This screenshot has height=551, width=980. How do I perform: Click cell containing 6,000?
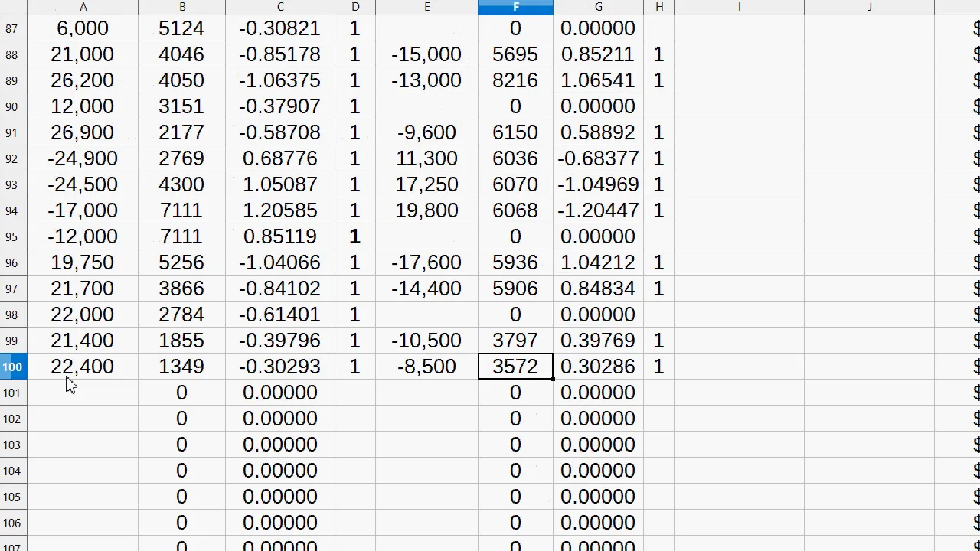pos(83,28)
